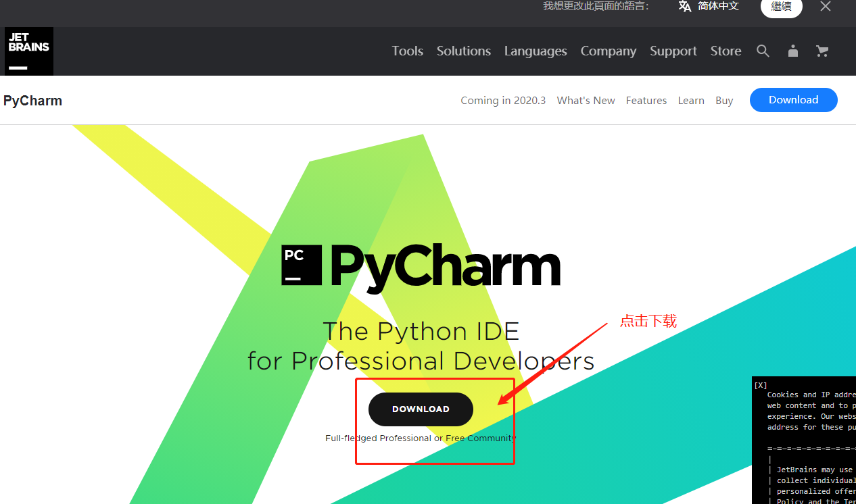Close the language suggestion banner
Viewport: 856px width, 504px height.
826,6
